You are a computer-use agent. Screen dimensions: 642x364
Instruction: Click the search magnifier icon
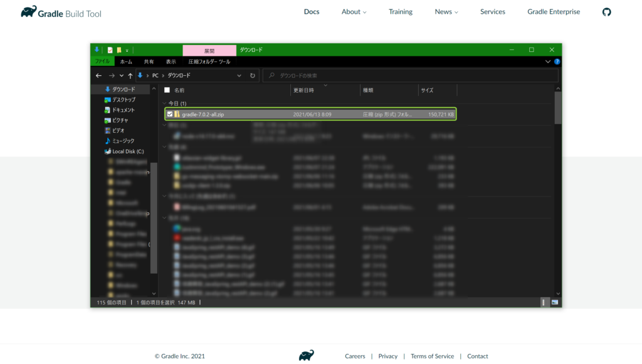click(x=271, y=75)
